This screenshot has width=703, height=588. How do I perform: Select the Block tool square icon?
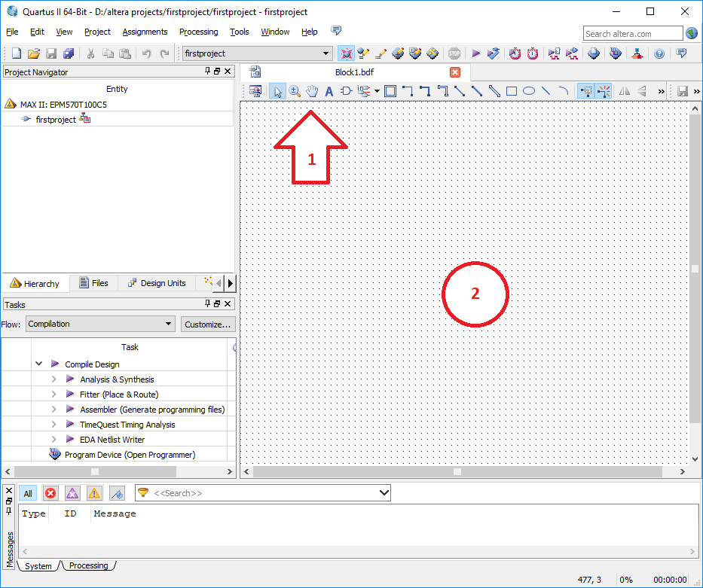tap(390, 91)
